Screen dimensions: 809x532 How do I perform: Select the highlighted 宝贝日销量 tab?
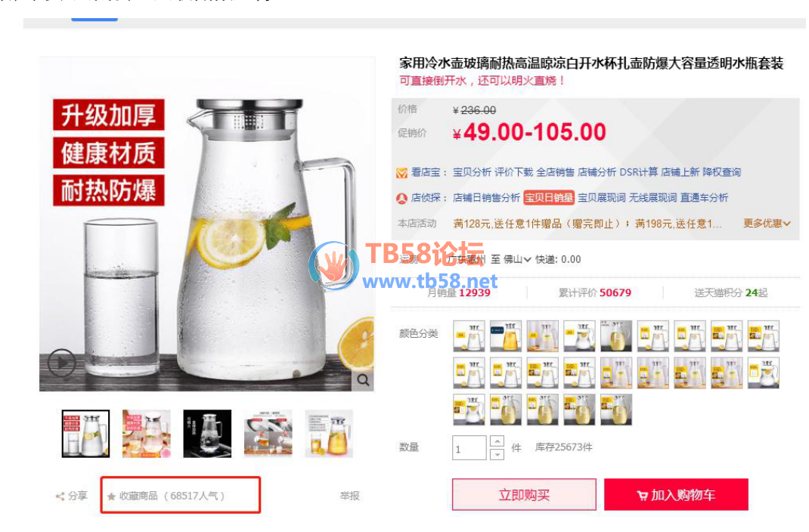tap(549, 198)
